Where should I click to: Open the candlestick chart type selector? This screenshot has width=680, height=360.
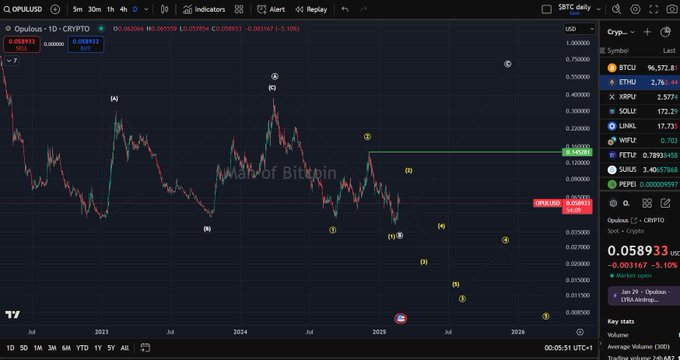(165, 9)
